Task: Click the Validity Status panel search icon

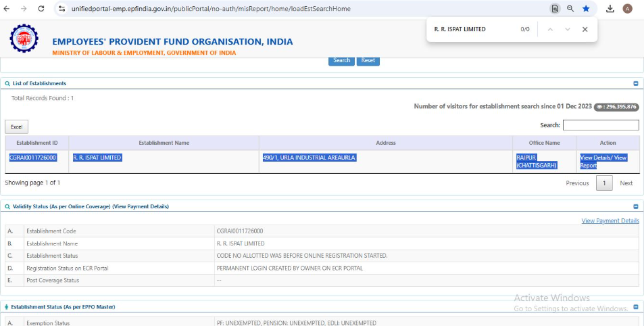Action: 7,207
